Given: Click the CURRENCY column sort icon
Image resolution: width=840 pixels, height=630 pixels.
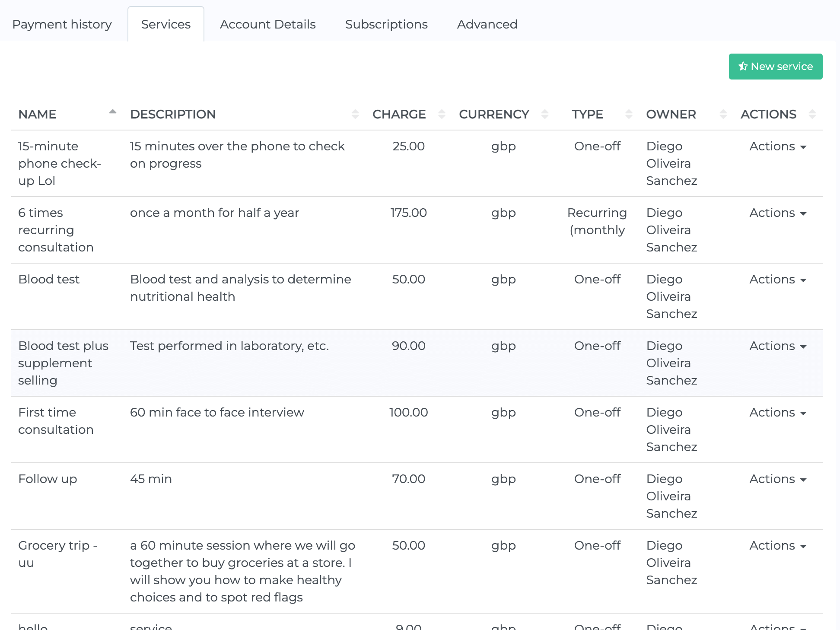Looking at the screenshot, I should 545,114.
